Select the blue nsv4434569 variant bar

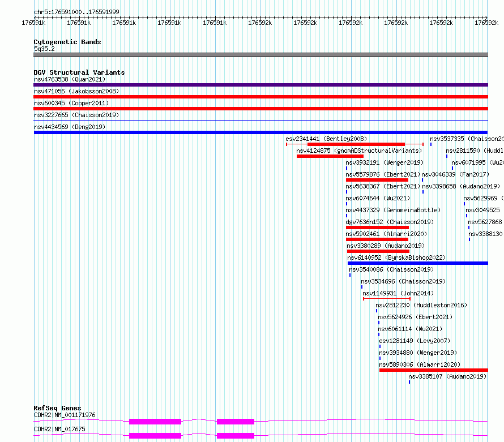(x=260, y=132)
